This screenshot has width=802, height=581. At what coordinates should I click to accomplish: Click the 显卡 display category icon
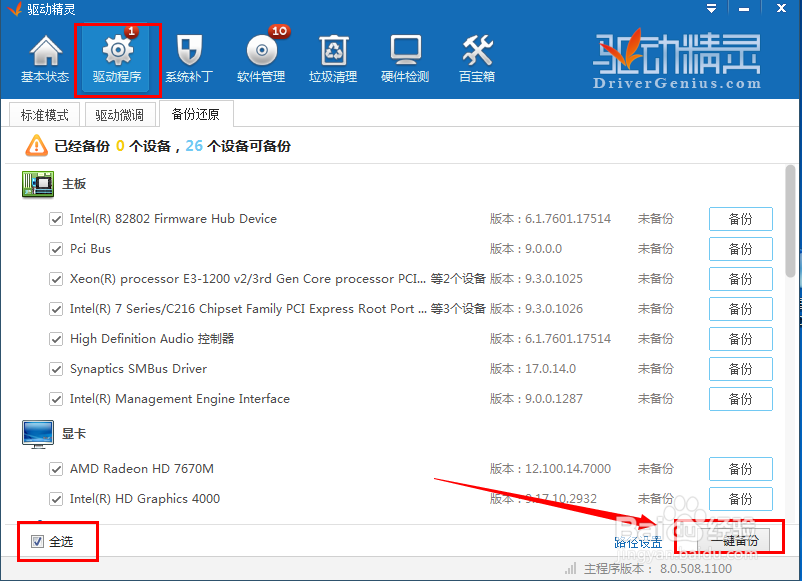tap(38, 434)
